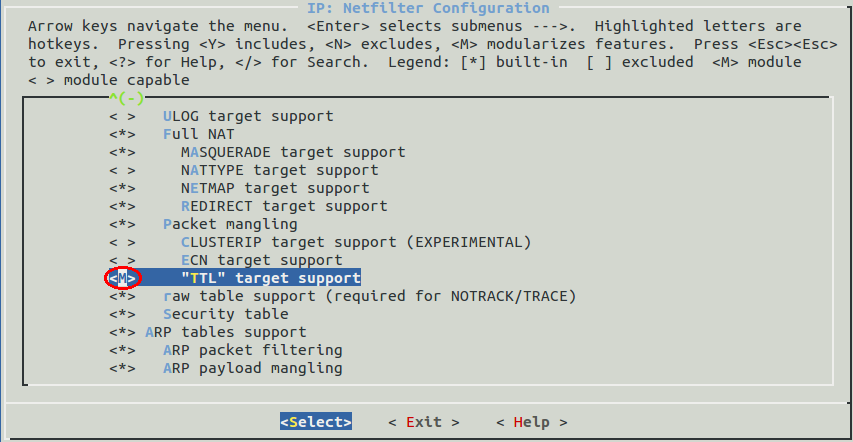The width and height of the screenshot is (853, 442).
Task: Toggle ULOG target support state marker
Action: click(122, 116)
